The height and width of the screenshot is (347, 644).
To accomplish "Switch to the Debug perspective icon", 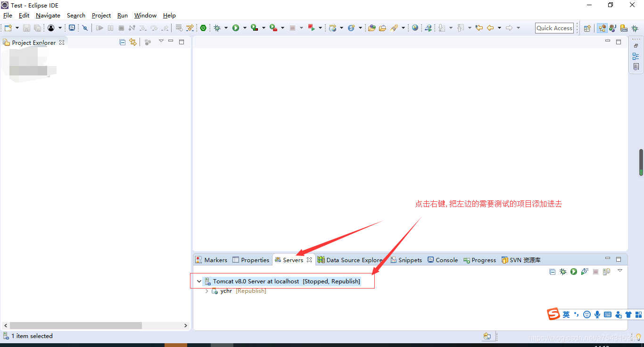I will pos(635,28).
